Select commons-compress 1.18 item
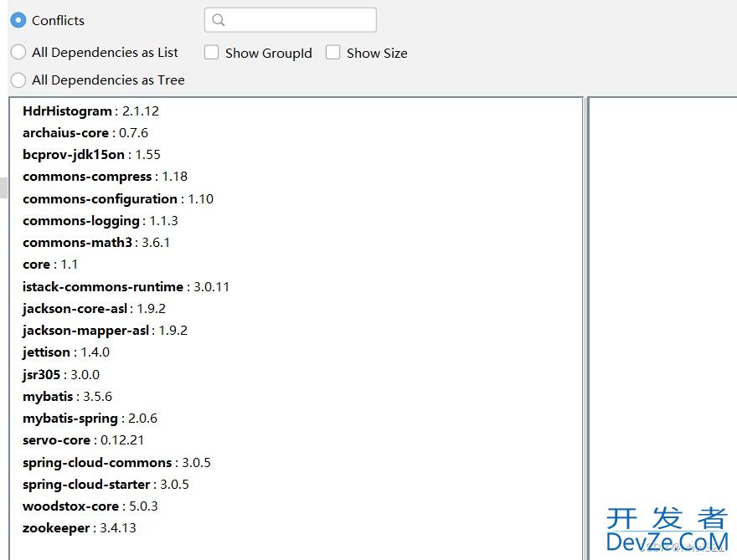The image size is (737, 560). coord(105,177)
